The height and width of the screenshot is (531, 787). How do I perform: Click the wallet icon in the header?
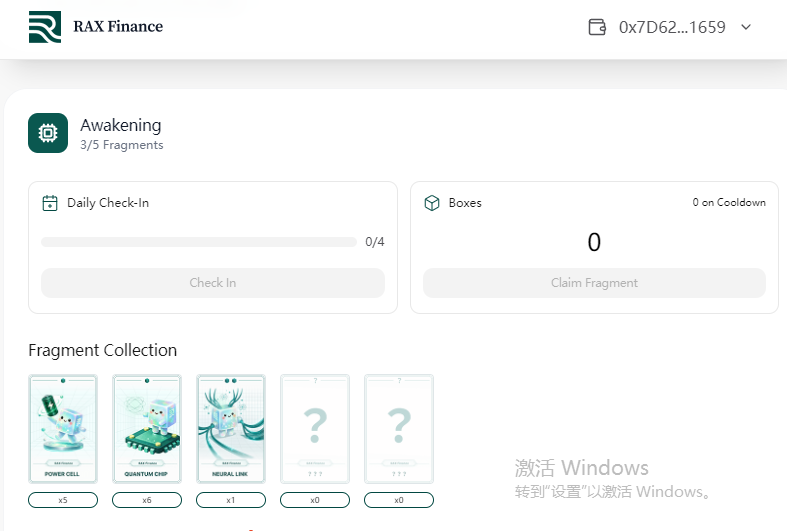tap(597, 27)
